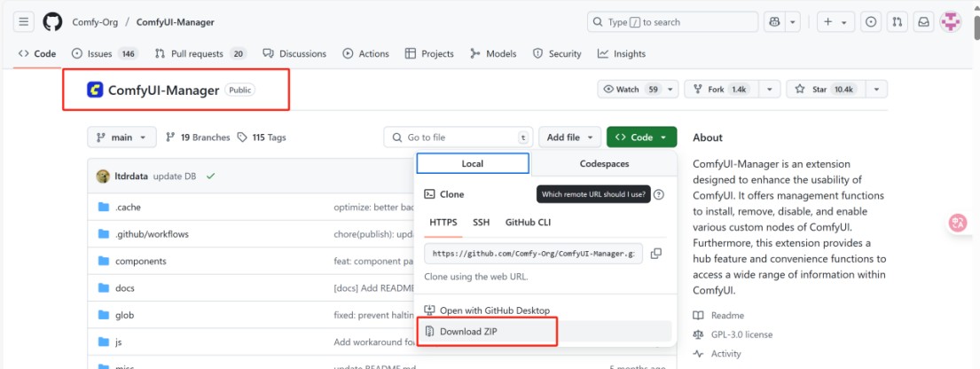Open the .github/workflows folder
The image size is (980, 369).
pos(152,234)
